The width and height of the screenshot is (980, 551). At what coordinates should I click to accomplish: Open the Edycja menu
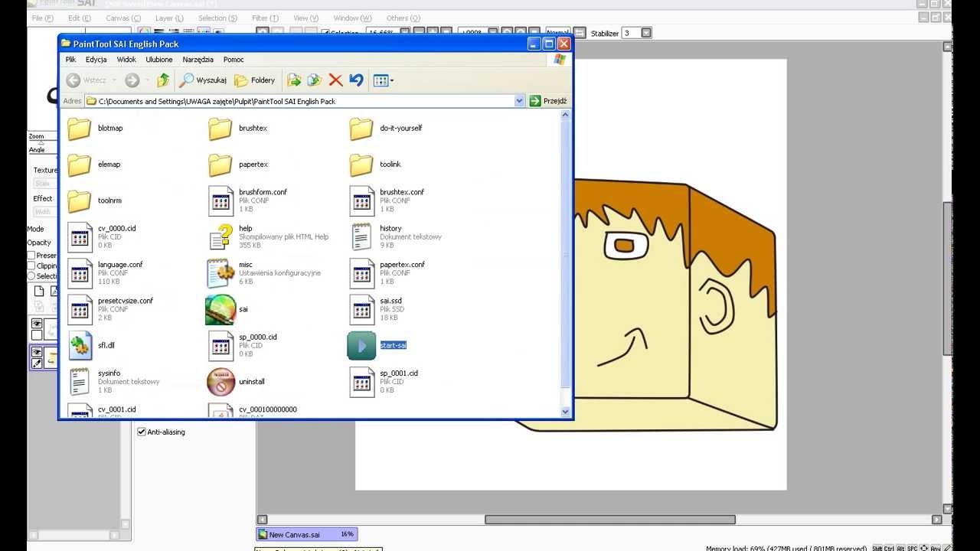[96, 59]
